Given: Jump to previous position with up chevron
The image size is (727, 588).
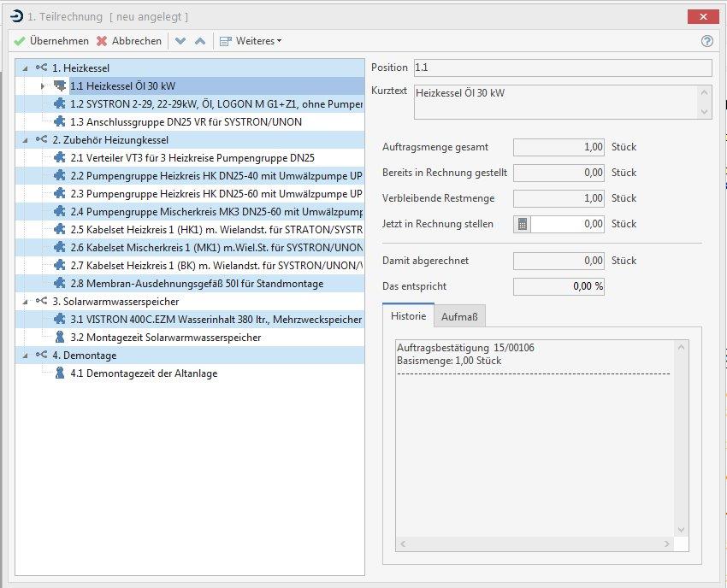Looking at the screenshot, I should [x=200, y=41].
